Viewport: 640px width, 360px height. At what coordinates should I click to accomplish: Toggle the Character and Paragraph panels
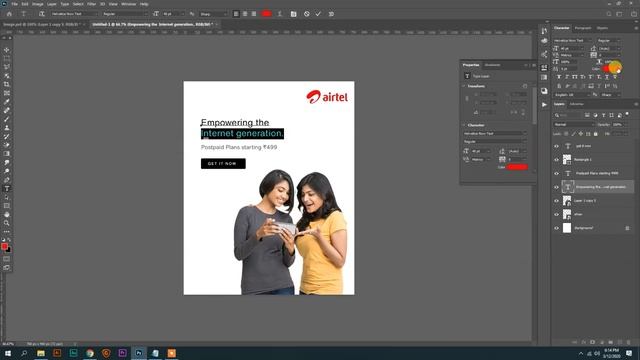click(x=293, y=14)
